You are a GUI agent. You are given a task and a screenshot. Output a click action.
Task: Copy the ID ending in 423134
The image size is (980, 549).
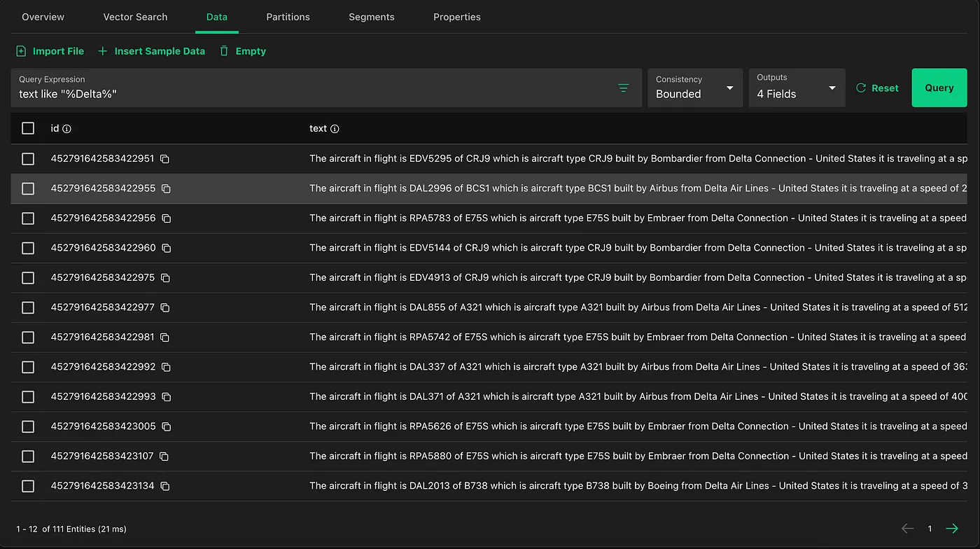[x=164, y=486]
